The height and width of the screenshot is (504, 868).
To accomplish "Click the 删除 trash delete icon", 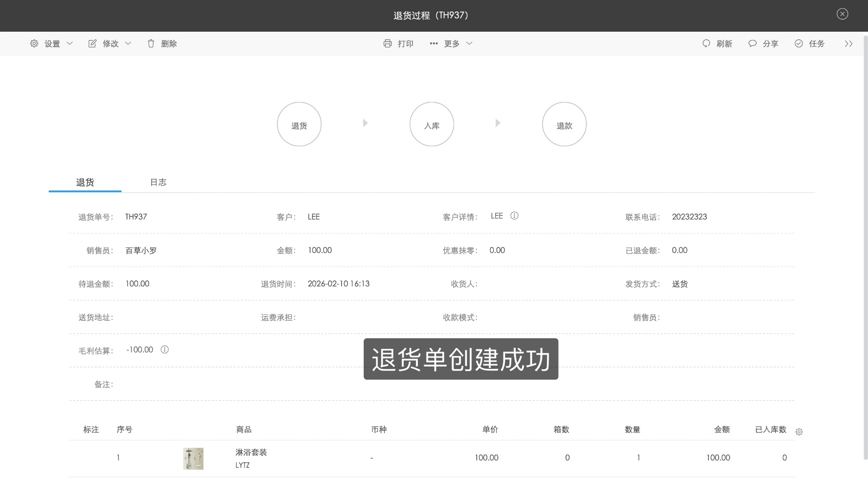I will (151, 43).
